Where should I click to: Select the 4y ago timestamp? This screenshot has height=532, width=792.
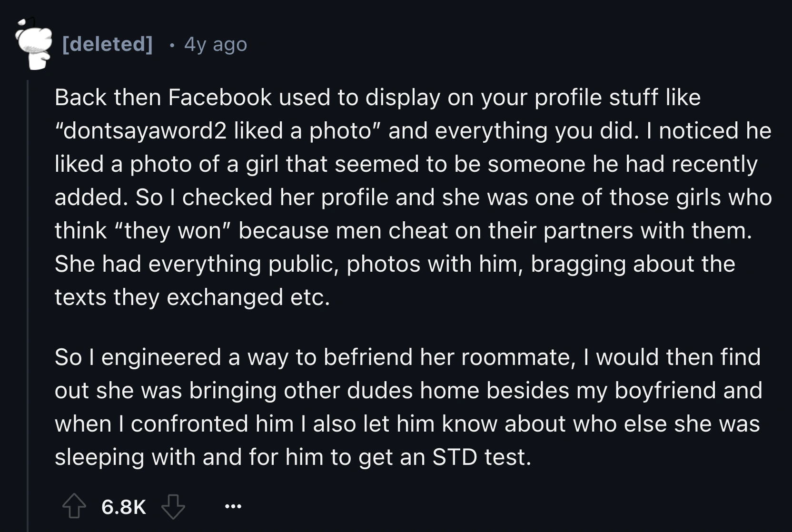pos(215,45)
